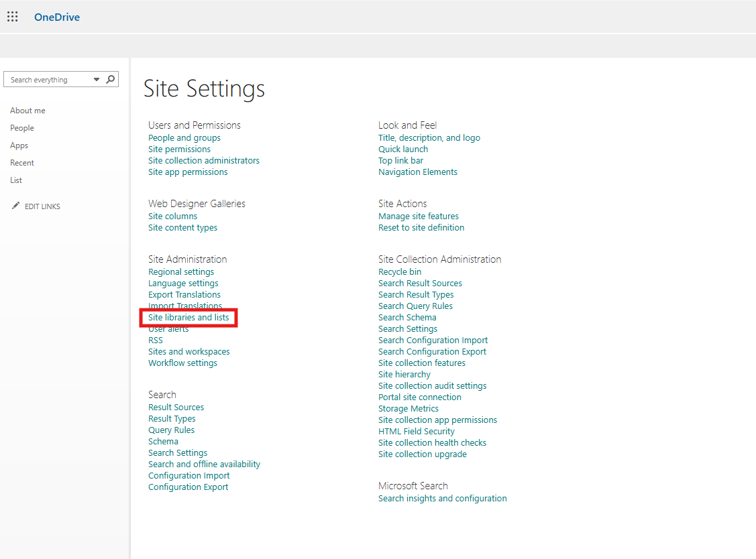Open Search Configuration Import
The image size is (756, 559).
pyautogui.click(x=433, y=340)
